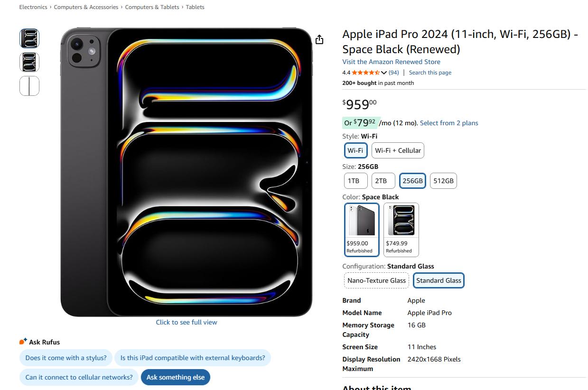
Task: Select the 512GB size option
Action: [443, 181]
